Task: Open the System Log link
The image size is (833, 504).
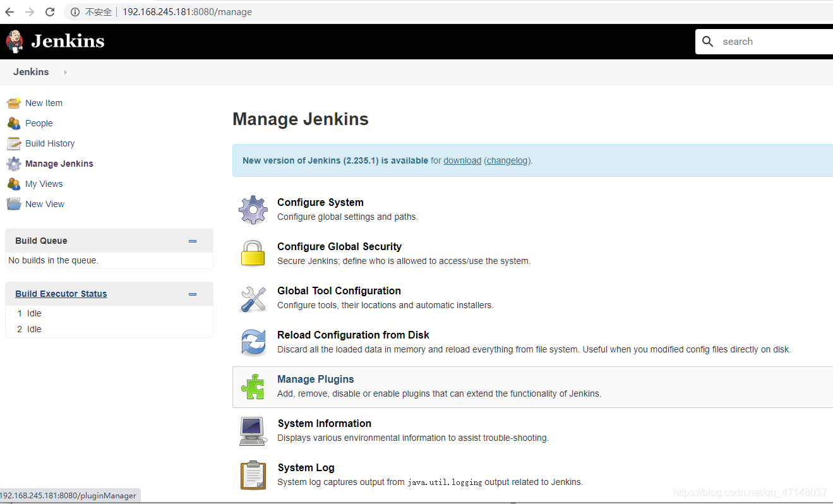Action: [x=306, y=467]
